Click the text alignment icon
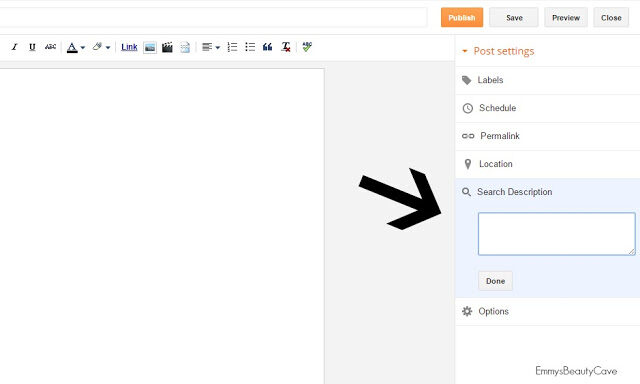Screen dimensions: 640x384 point(207,47)
